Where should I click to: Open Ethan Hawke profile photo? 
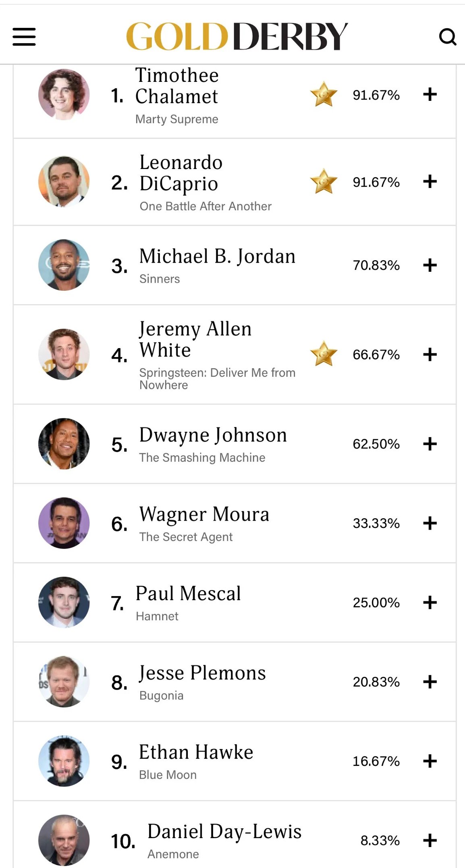click(x=64, y=761)
